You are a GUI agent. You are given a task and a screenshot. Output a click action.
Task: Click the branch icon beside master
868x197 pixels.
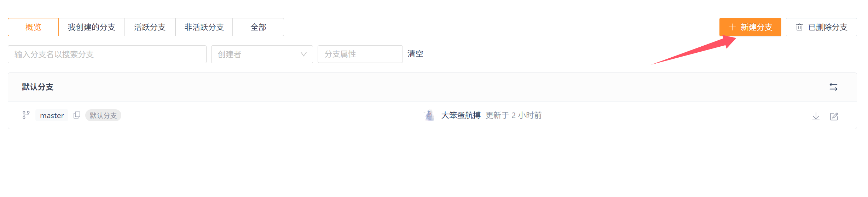click(26, 115)
